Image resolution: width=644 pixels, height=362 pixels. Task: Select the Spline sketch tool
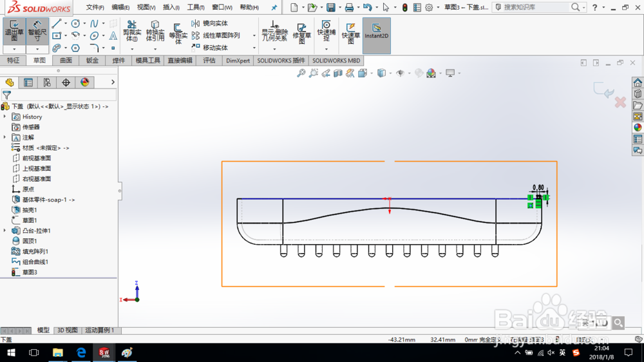(x=94, y=23)
